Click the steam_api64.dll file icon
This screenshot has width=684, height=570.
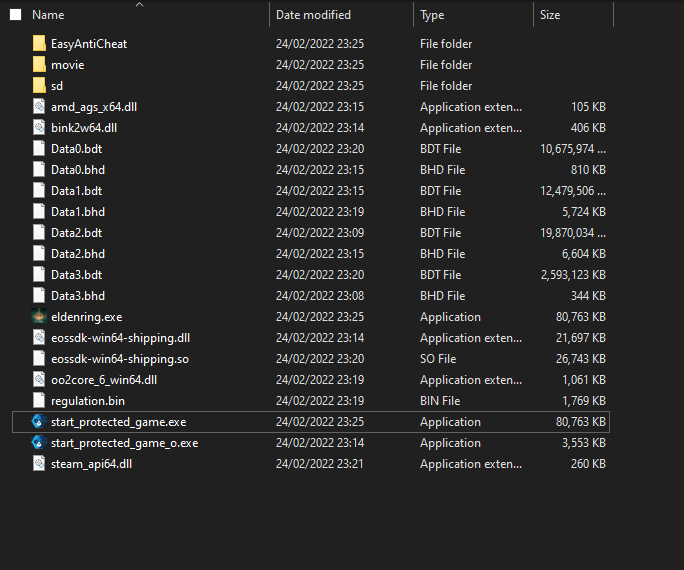click(39, 464)
